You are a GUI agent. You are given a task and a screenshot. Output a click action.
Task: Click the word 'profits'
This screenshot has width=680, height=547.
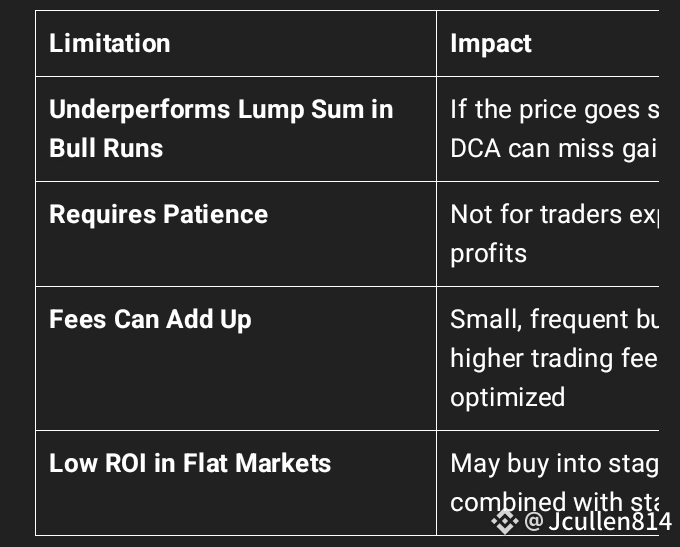click(x=488, y=253)
